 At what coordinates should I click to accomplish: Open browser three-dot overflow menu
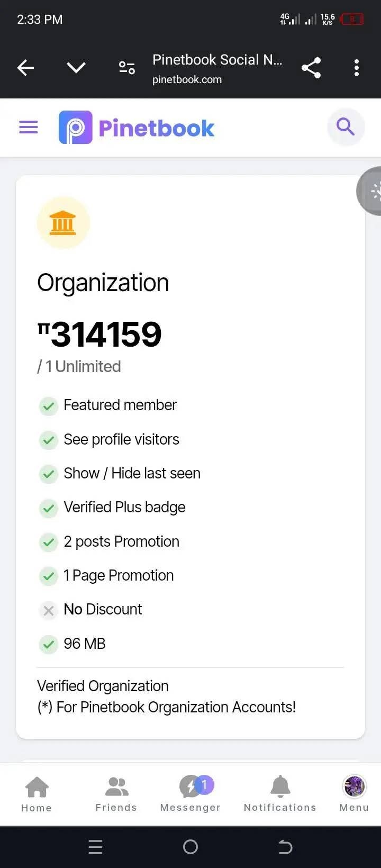[356, 68]
